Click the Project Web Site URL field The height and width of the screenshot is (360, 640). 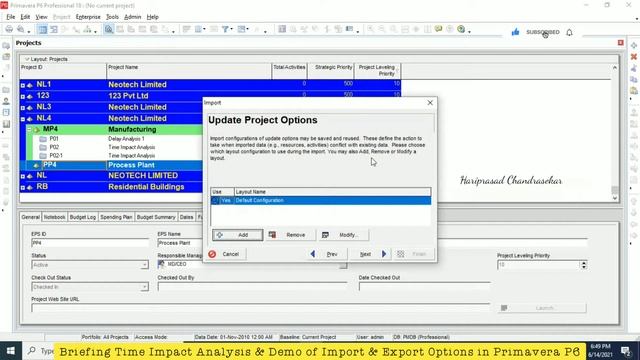coord(260,307)
